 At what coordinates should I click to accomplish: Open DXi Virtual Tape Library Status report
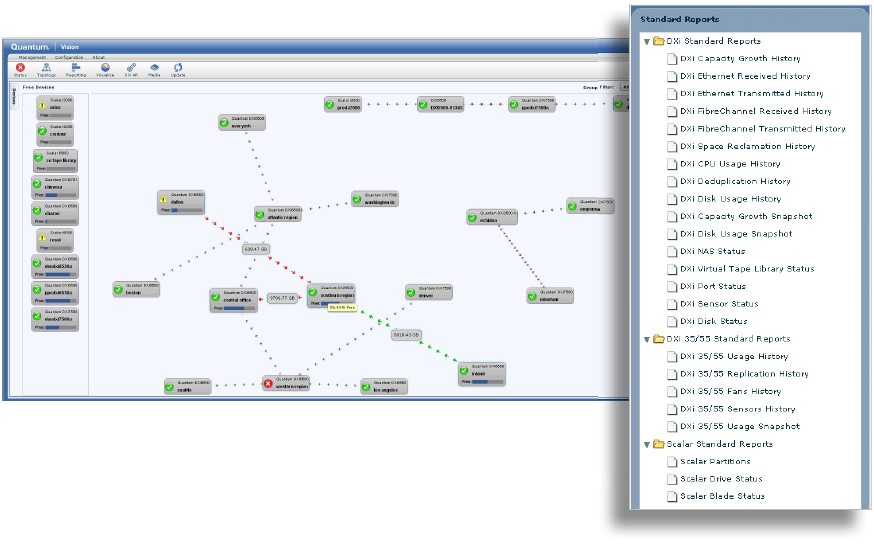747,269
